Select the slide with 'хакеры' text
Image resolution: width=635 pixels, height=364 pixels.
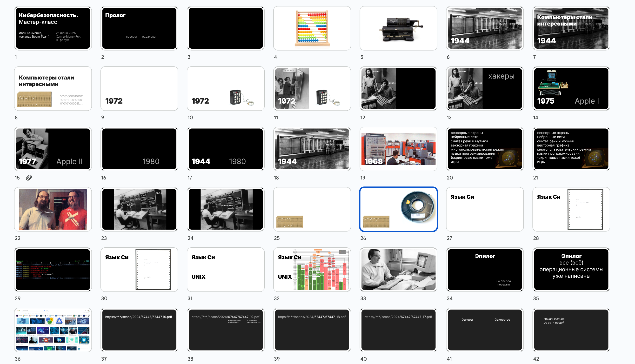click(x=485, y=88)
